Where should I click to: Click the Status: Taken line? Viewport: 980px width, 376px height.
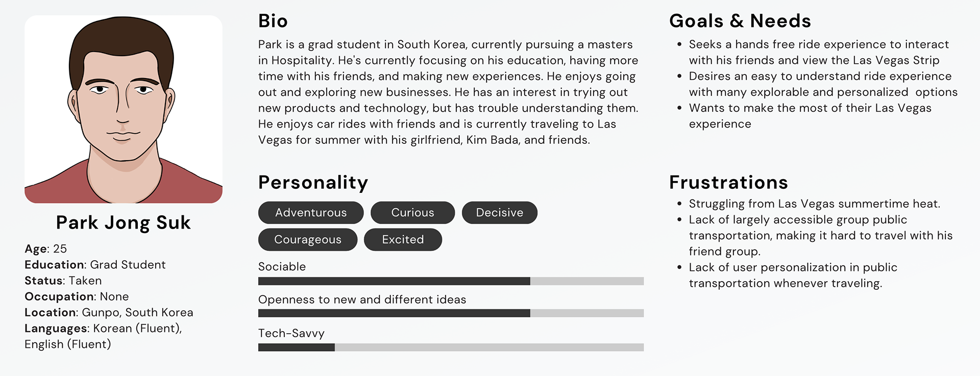63,281
